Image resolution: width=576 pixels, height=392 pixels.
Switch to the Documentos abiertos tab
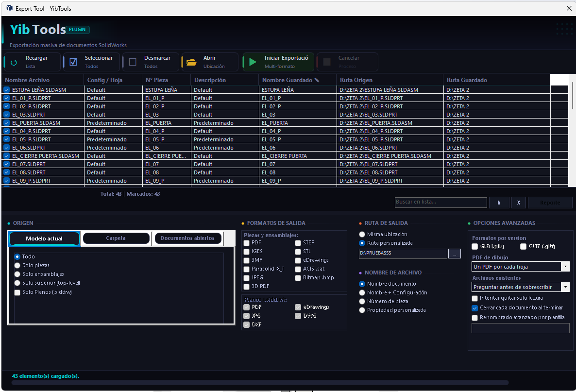pyautogui.click(x=187, y=238)
